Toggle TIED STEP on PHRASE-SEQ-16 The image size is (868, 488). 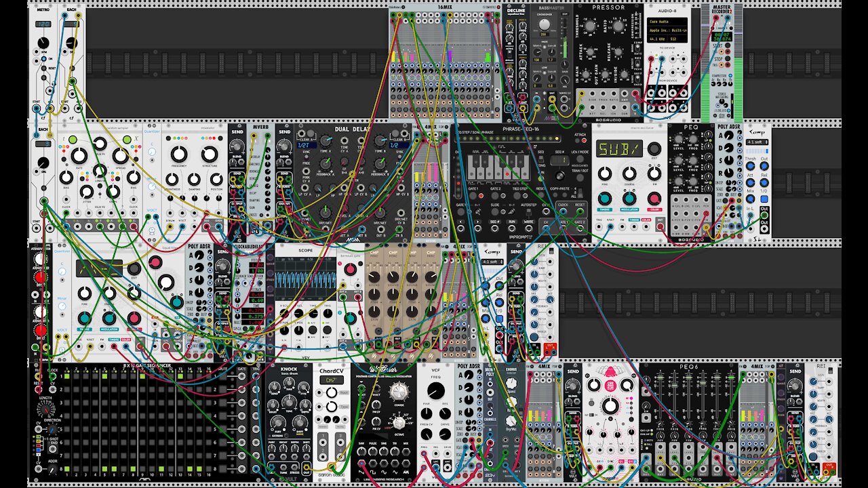click(x=517, y=196)
